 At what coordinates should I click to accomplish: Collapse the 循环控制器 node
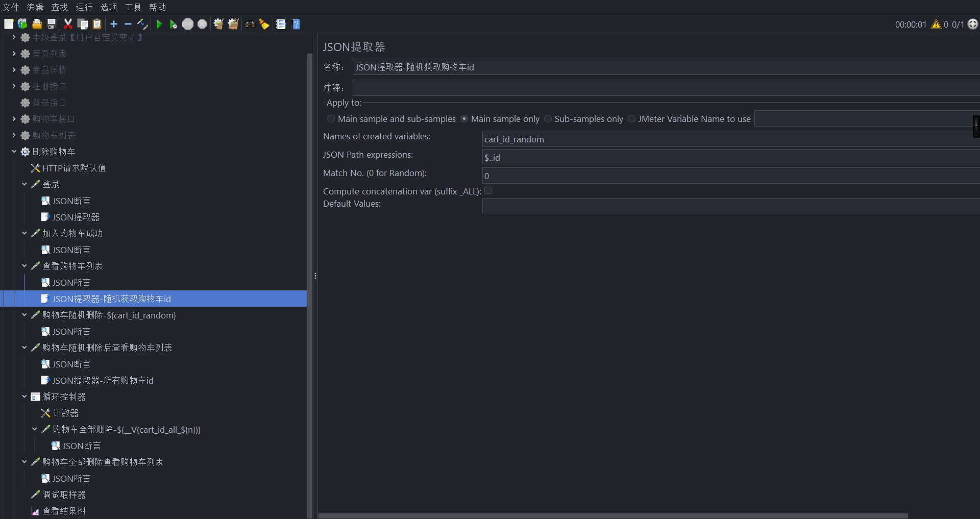[24, 397]
